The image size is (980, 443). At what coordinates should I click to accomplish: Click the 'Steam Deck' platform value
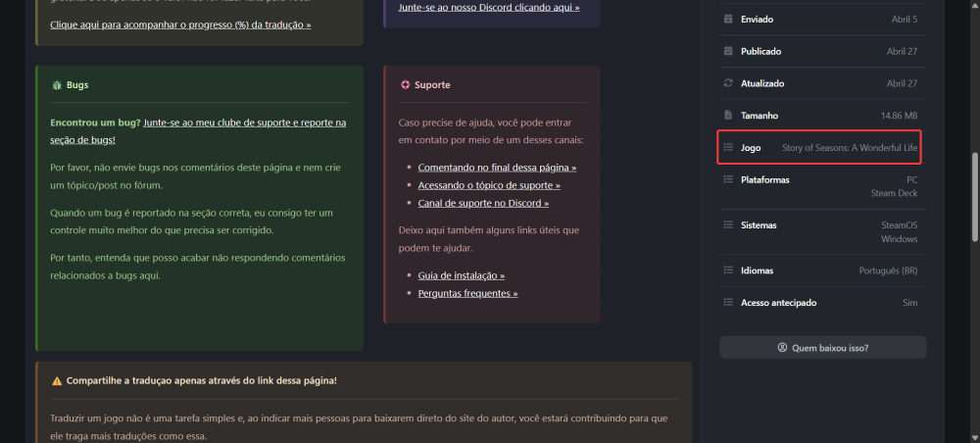(895, 193)
